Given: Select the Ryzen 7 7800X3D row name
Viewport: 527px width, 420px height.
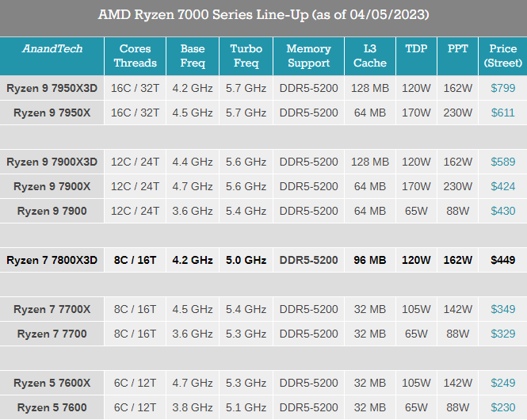Looking at the screenshot, I should [52, 260].
